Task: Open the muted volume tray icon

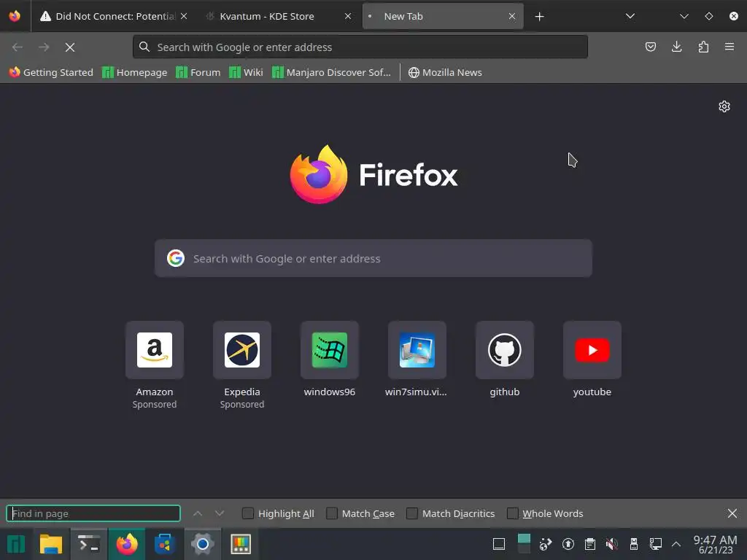Action: 612,544
